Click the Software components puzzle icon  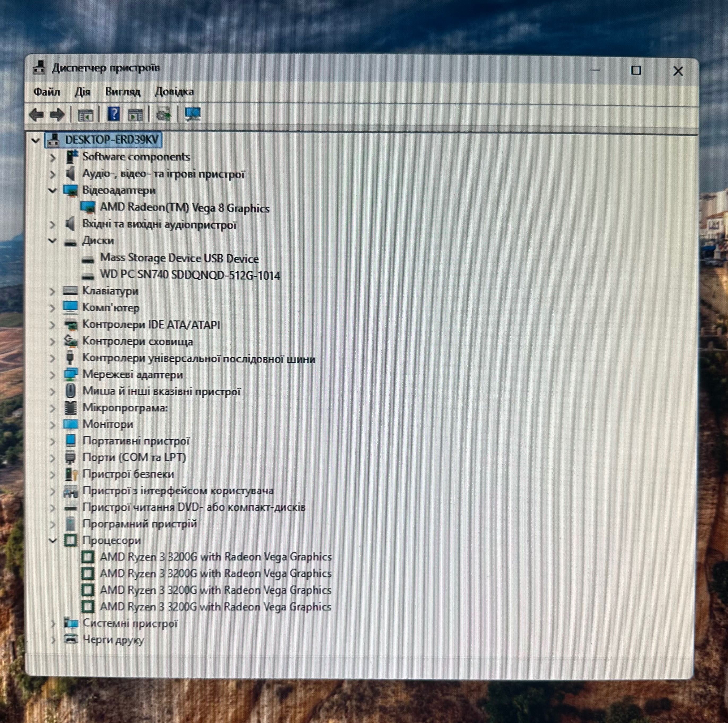71,156
